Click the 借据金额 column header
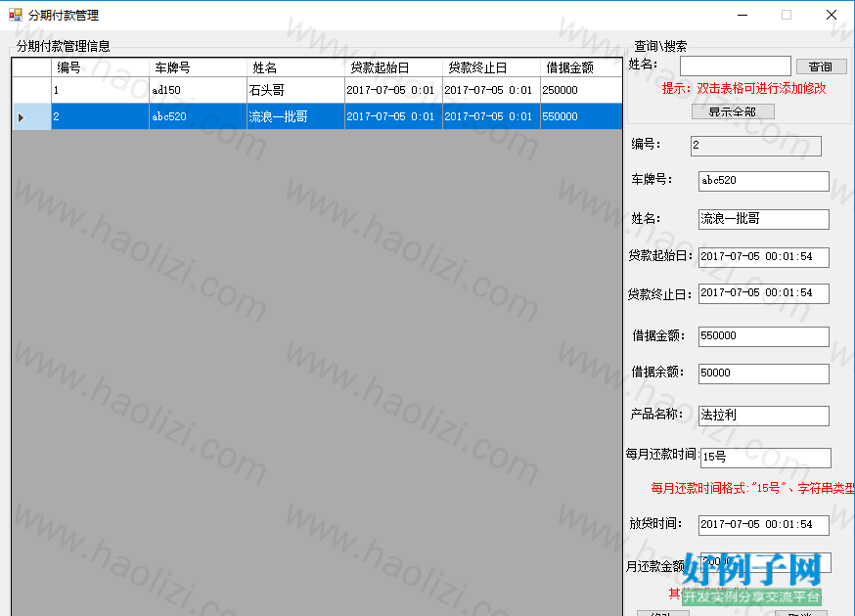The image size is (855, 616). point(581,67)
